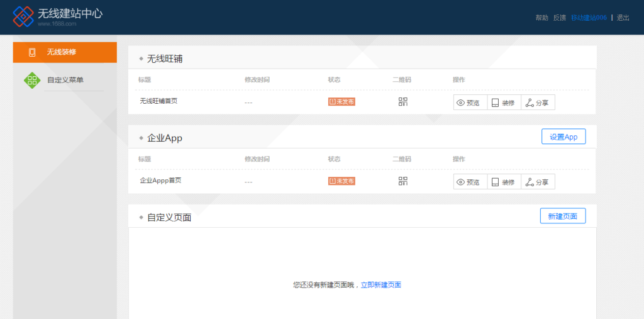The image size is (644, 319).
Task: Open 帮助 in the top bar
Action: tap(541, 18)
